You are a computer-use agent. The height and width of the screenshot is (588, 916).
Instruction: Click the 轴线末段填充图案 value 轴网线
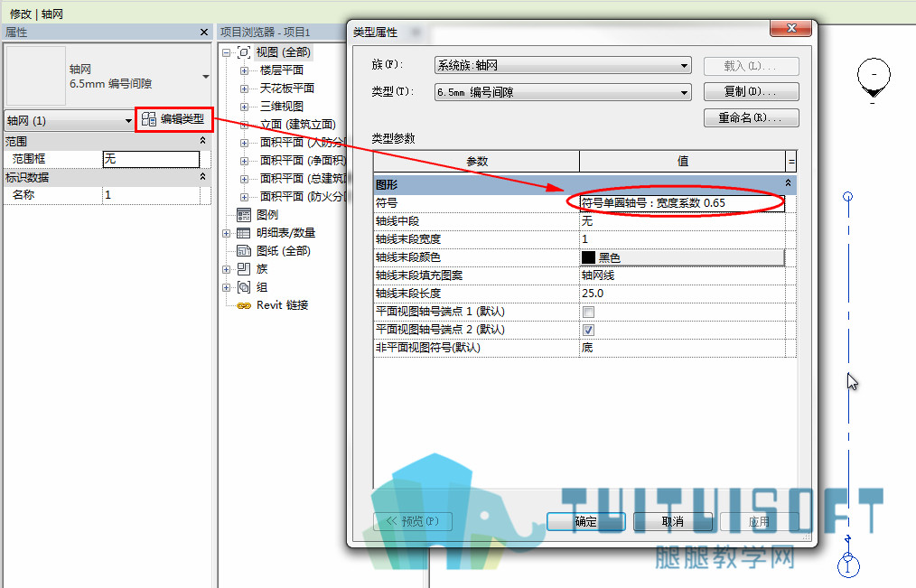point(682,275)
